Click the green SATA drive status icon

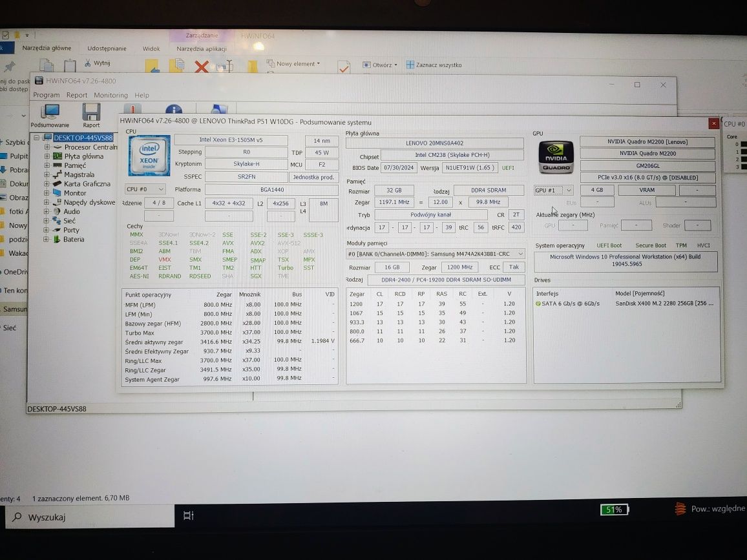(x=538, y=304)
